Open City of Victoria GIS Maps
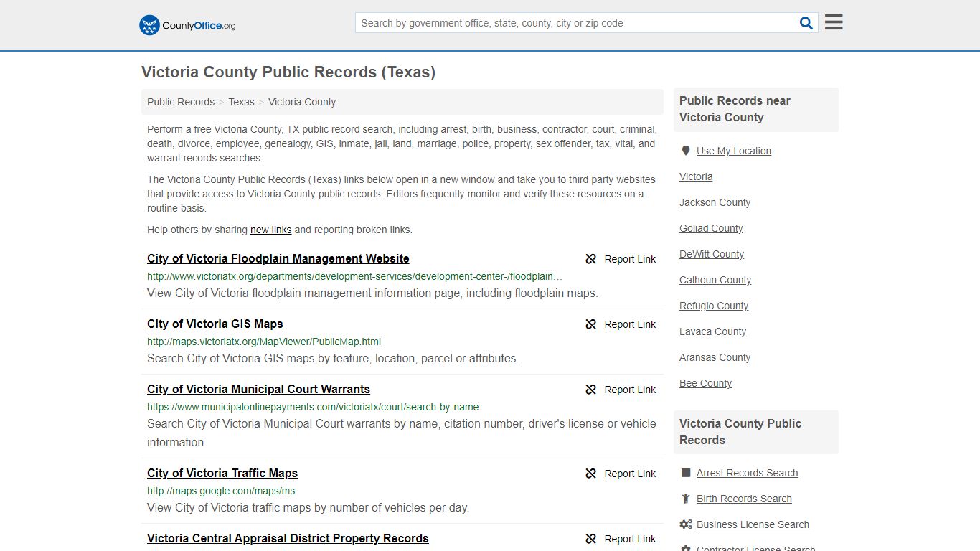Screen dimensions: 980x551 click(215, 324)
